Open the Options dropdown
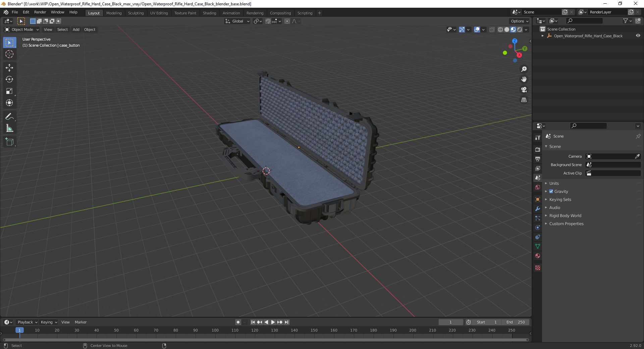This screenshot has width=644, height=349. coord(520,21)
